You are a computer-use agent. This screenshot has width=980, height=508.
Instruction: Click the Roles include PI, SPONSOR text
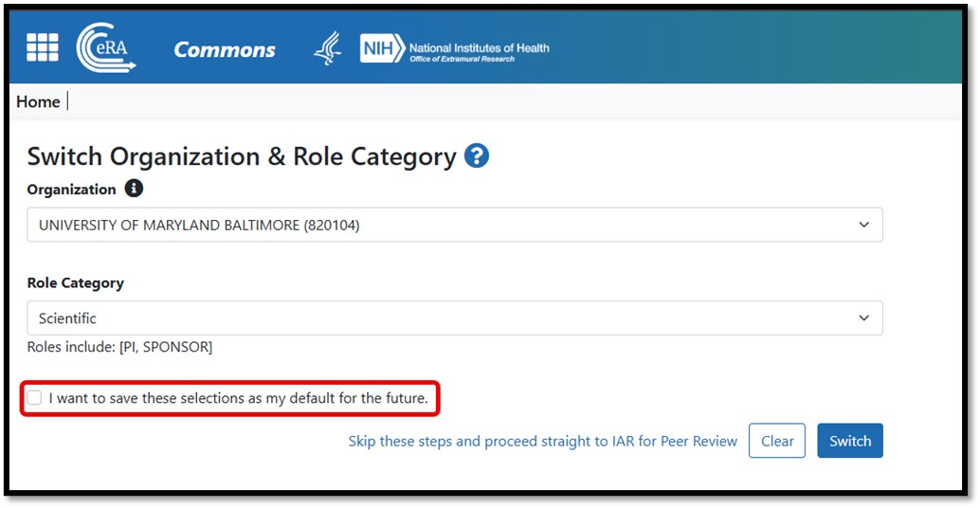pos(119,347)
